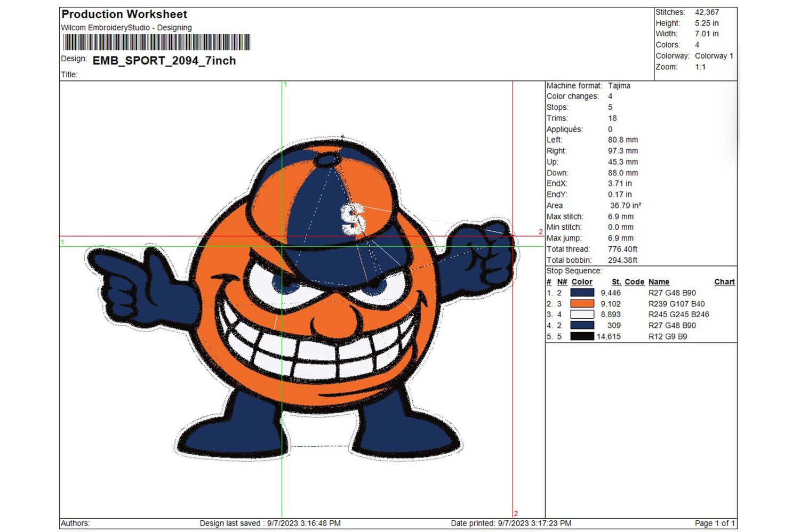This screenshot has height=532, width=800.
Task: Click the Page 1 of 1 indicator
Action: tap(715, 523)
